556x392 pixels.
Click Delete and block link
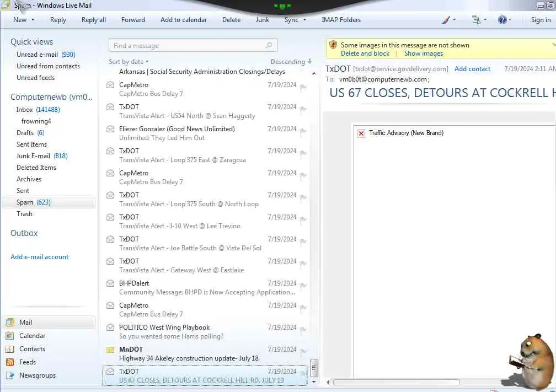point(365,53)
